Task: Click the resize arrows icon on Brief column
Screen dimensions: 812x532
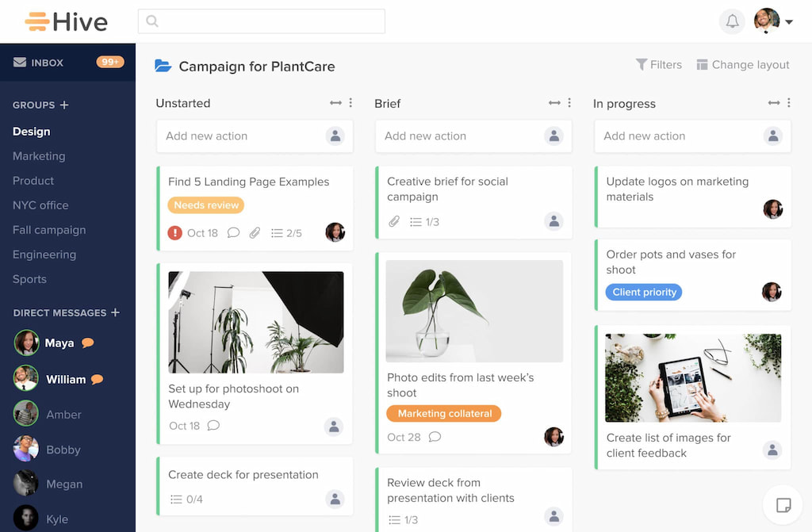Action: point(554,102)
